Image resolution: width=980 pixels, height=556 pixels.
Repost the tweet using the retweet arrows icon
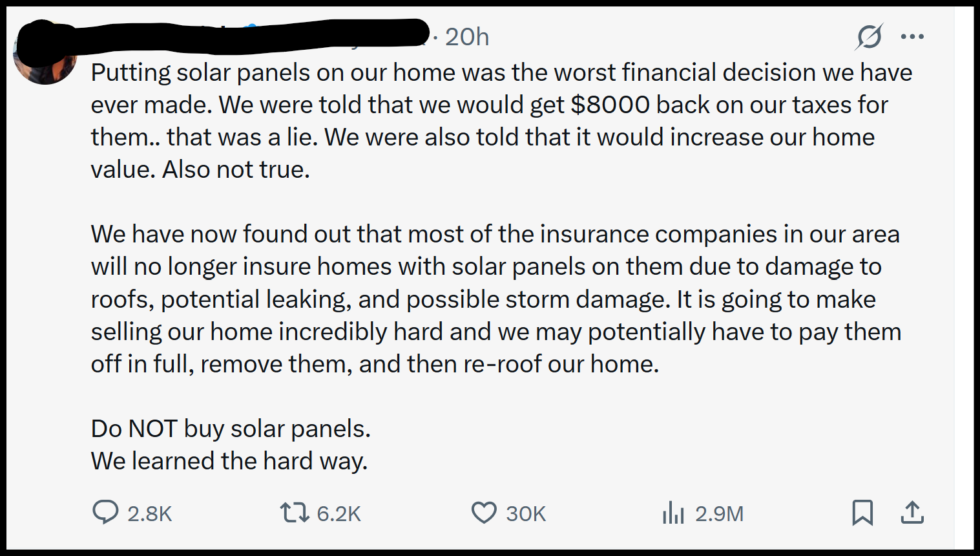click(x=294, y=513)
